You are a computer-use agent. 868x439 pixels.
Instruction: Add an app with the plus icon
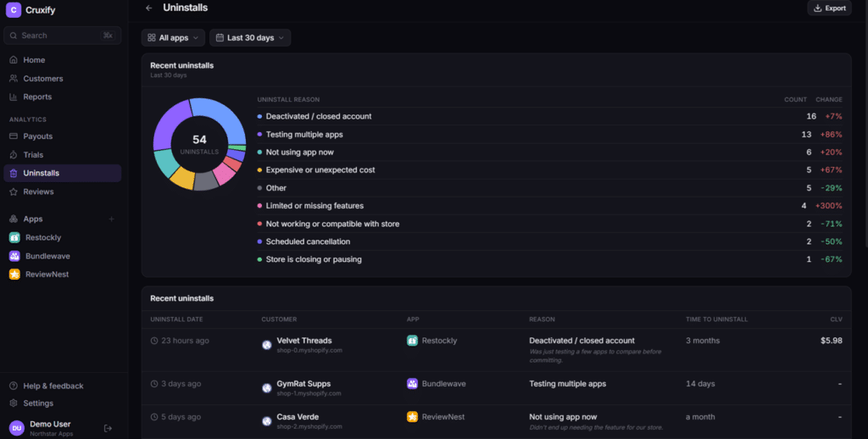pyautogui.click(x=111, y=219)
